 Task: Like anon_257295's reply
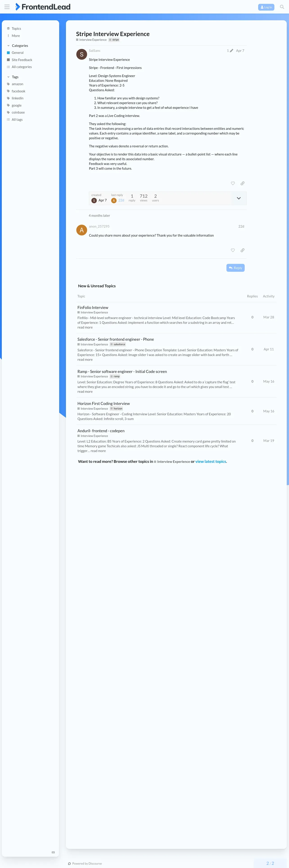233,250
